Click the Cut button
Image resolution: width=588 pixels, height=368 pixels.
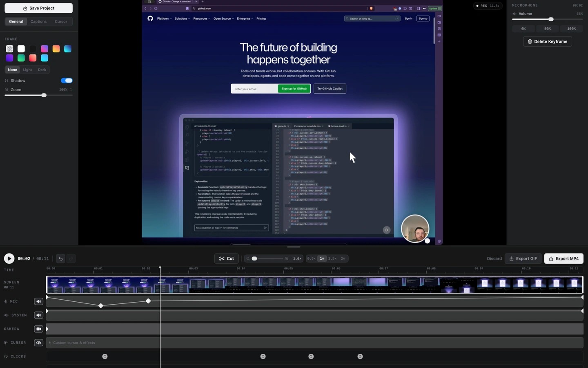coord(226,258)
